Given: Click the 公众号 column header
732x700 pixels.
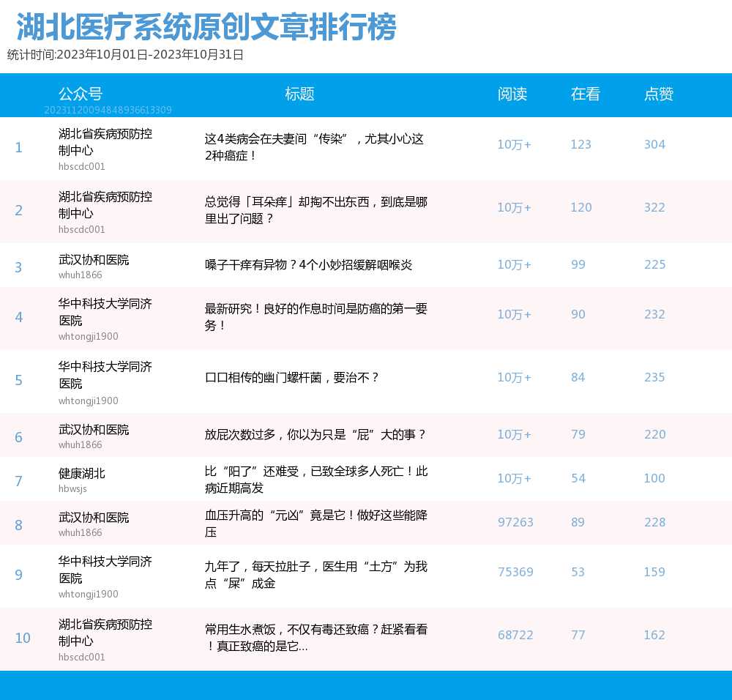Looking at the screenshot, I should (81, 94).
